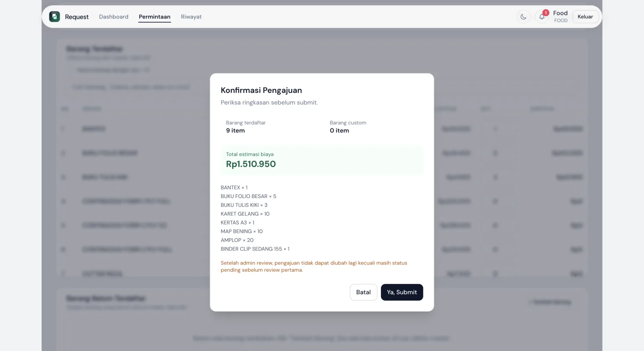Click the Rp1.510.950 total amount
This screenshot has width=644, height=351.
click(251, 164)
